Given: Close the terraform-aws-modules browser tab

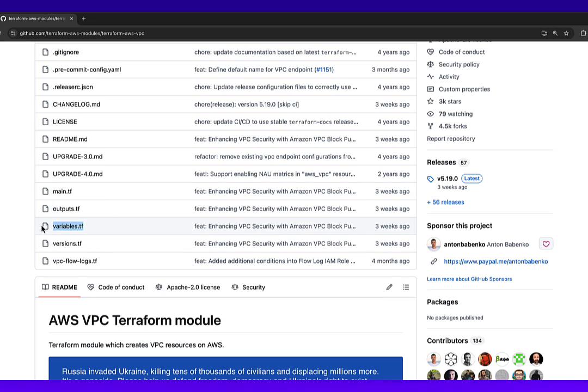Looking at the screenshot, I should [71, 19].
